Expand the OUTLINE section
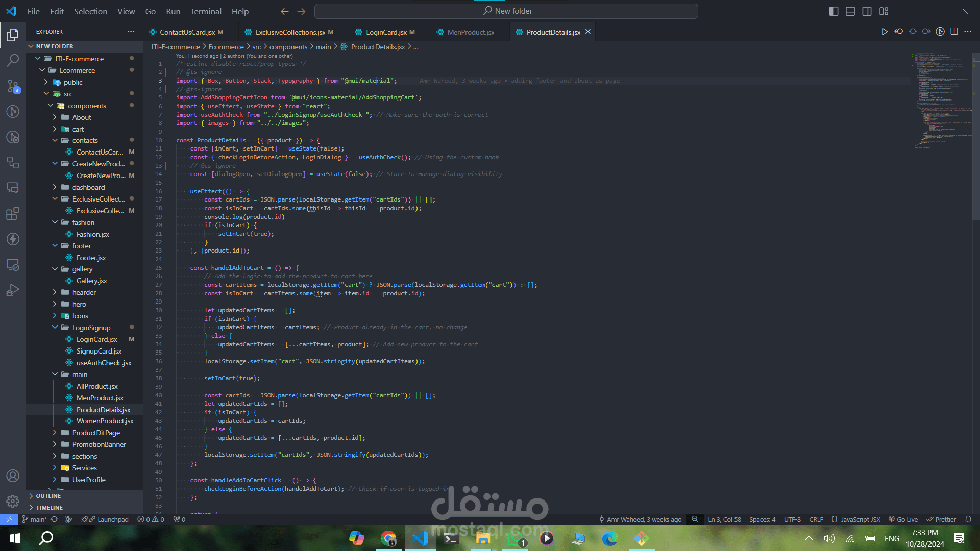This screenshot has height=551, width=980. [x=48, y=496]
